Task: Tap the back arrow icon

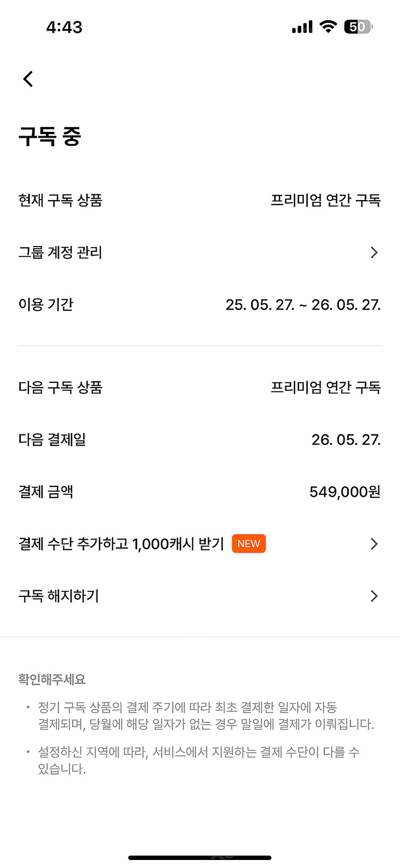Action: 28,79
